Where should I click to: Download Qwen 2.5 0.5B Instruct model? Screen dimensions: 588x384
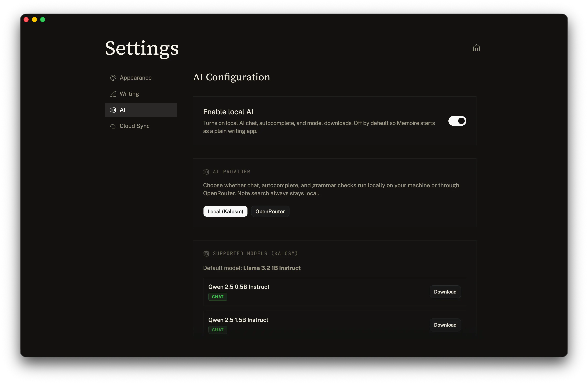click(445, 292)
